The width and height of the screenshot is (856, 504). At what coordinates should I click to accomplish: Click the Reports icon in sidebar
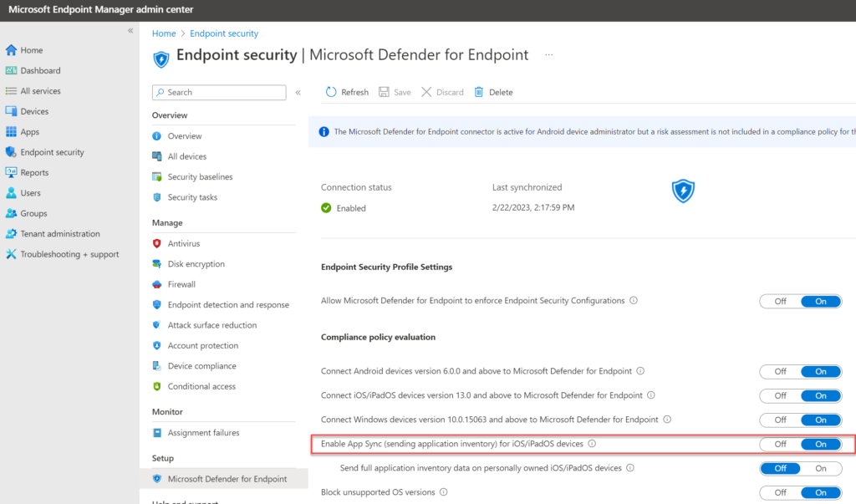[x=11, y=172]
